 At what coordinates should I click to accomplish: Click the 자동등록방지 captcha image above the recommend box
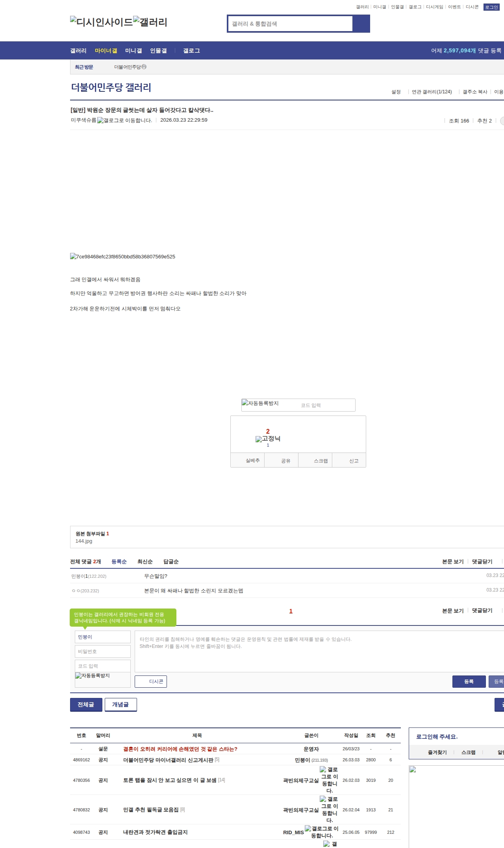click(260, 403)
